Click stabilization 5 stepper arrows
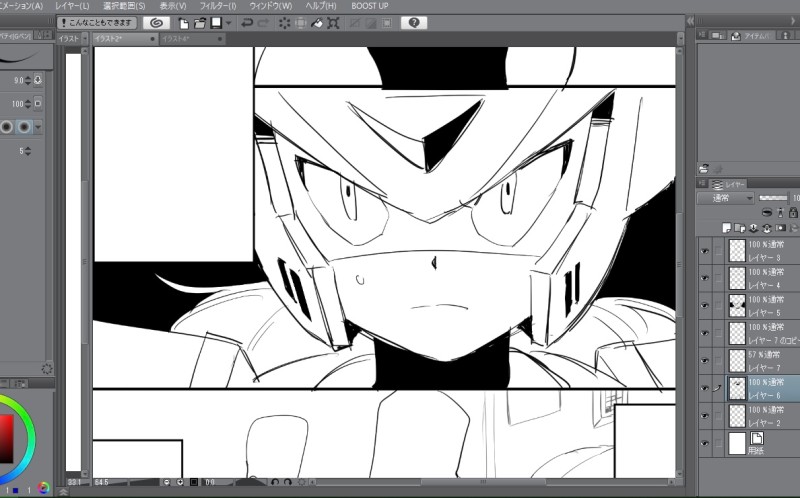 tap(28, 151)
